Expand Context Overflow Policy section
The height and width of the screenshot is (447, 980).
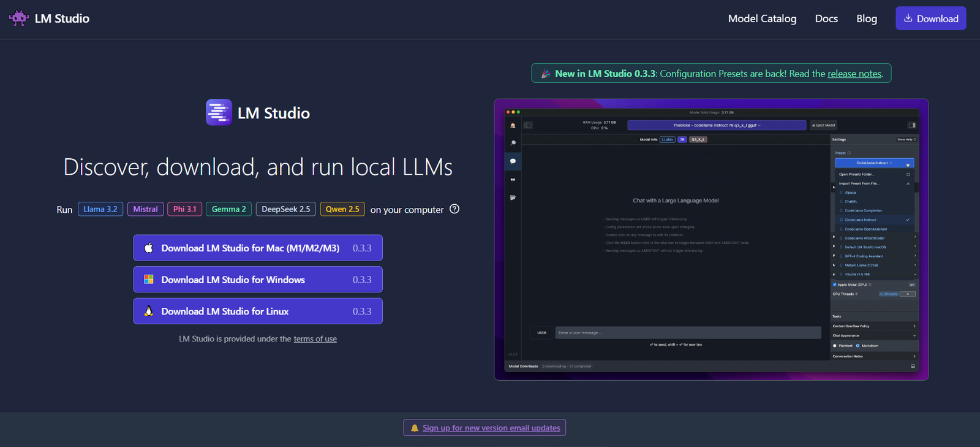coord(874,326)
